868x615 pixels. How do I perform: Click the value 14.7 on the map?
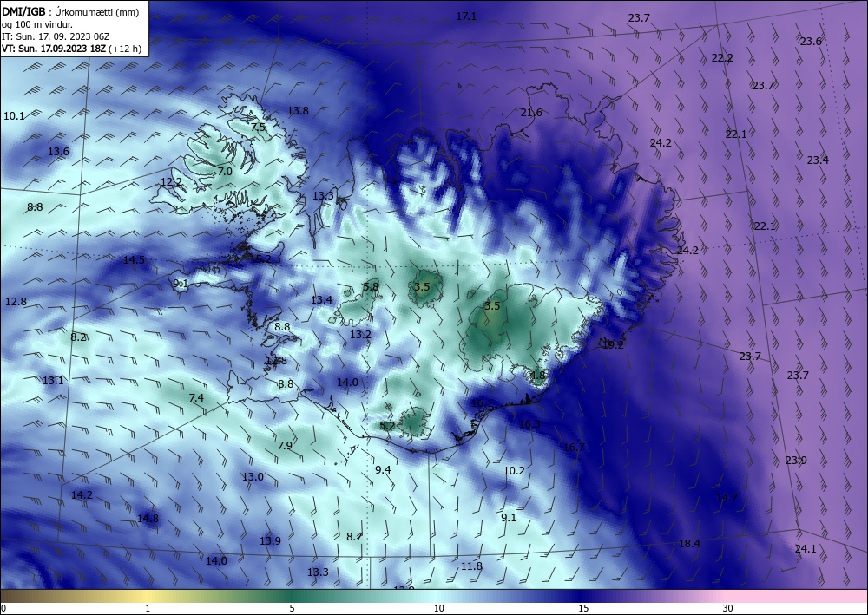[x=727, y=497]
